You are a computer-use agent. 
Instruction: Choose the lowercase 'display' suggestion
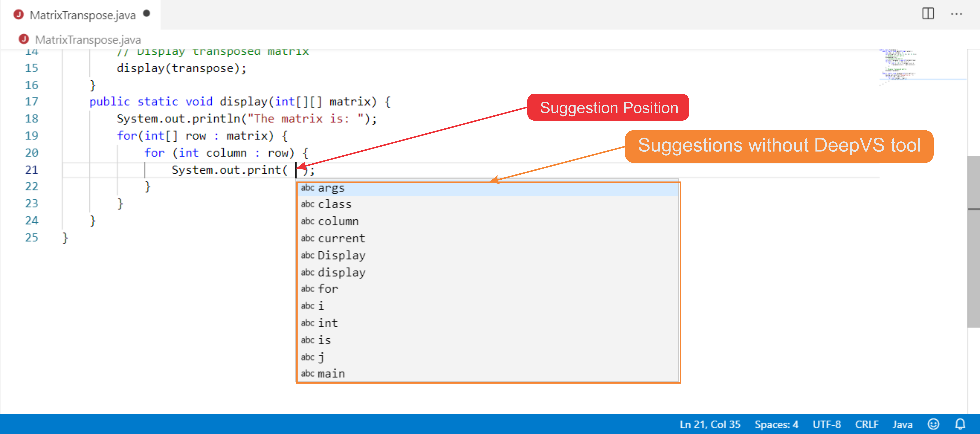pos(488,272)
